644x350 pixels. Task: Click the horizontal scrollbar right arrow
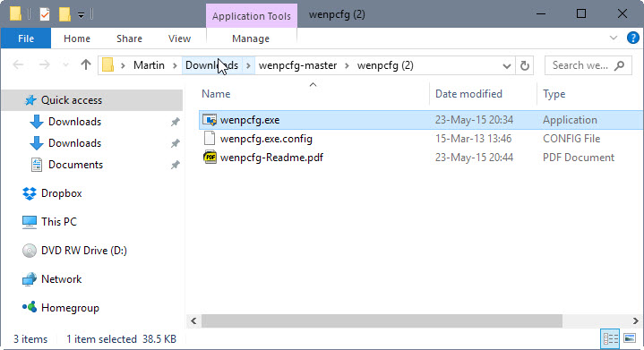pyautogui.click(x=636, y=320)
